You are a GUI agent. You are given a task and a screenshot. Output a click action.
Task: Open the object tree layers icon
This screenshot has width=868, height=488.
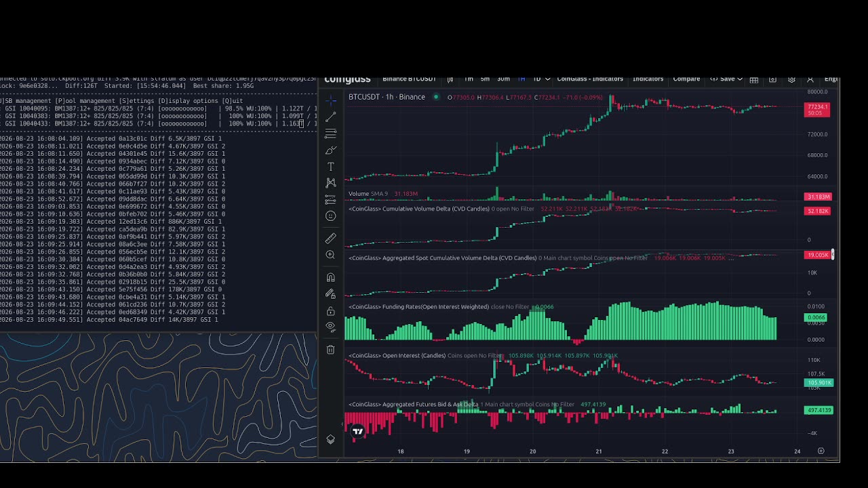[330, 439]
